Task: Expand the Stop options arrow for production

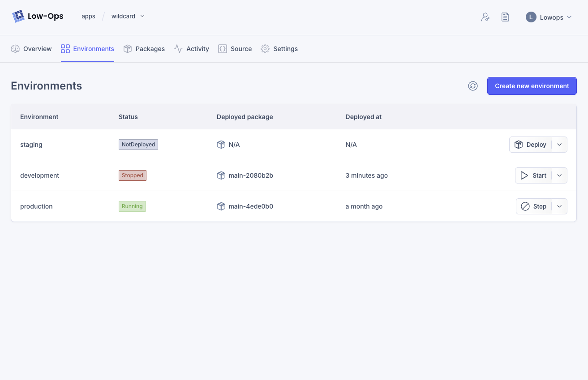Action: [559, 206]
